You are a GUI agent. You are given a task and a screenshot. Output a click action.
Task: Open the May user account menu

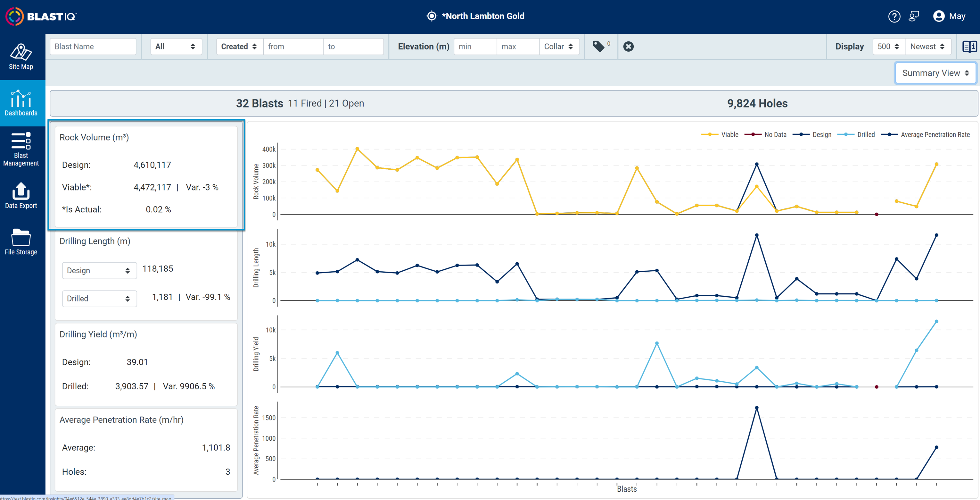[x=949, y=16]
